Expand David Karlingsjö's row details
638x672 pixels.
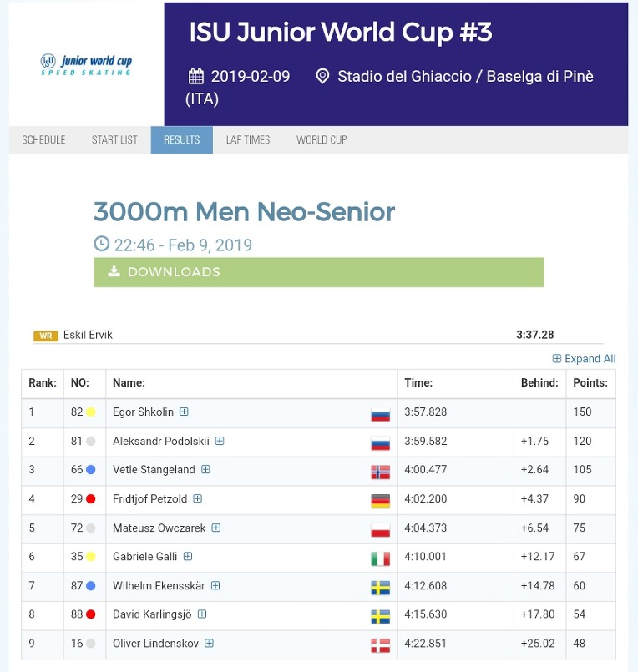click(x=202, y=614)
